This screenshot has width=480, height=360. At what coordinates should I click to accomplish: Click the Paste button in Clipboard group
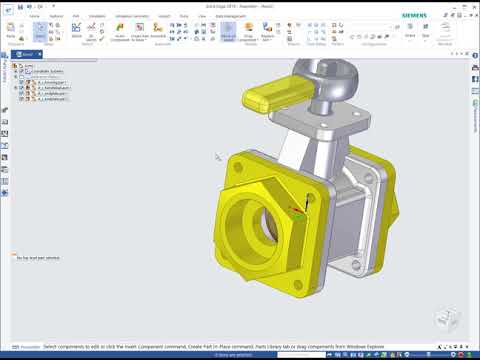coord(11,30)
